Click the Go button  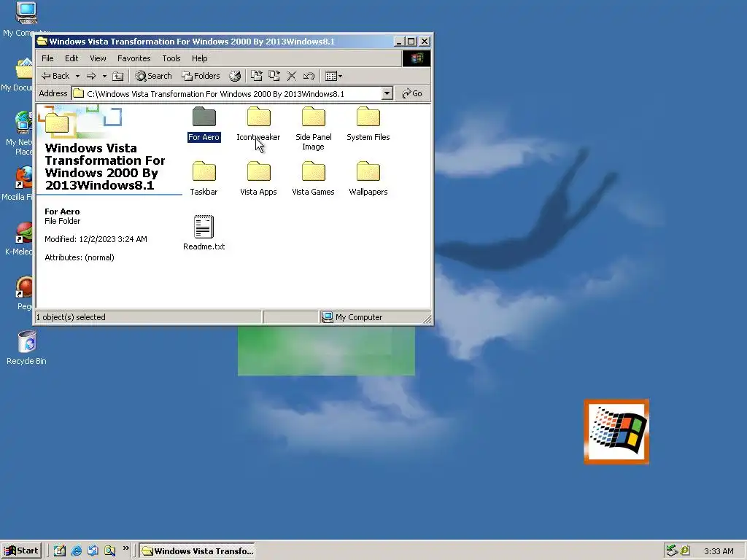click(x=412, y=93)
